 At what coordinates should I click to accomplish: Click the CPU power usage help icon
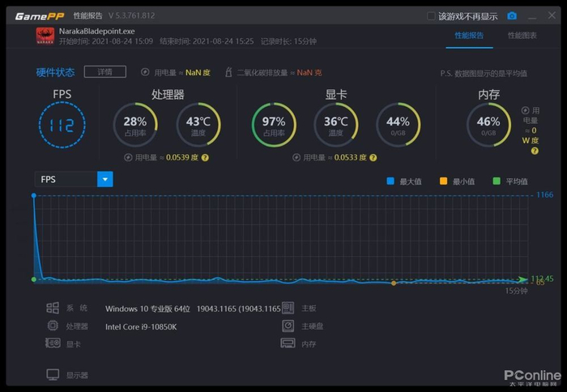(x=205, y=158)
